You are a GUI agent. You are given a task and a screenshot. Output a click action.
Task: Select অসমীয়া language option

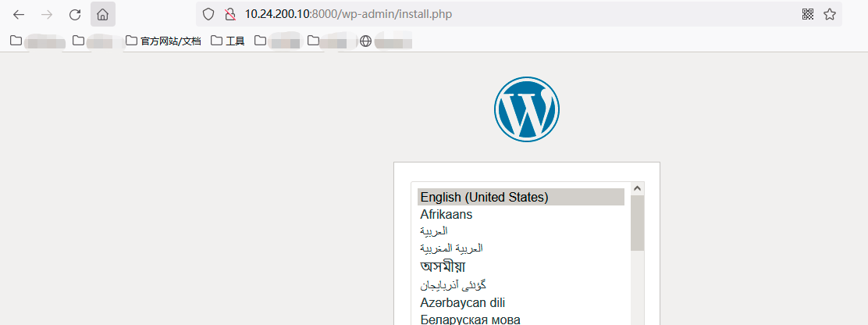tap(521, 266)
